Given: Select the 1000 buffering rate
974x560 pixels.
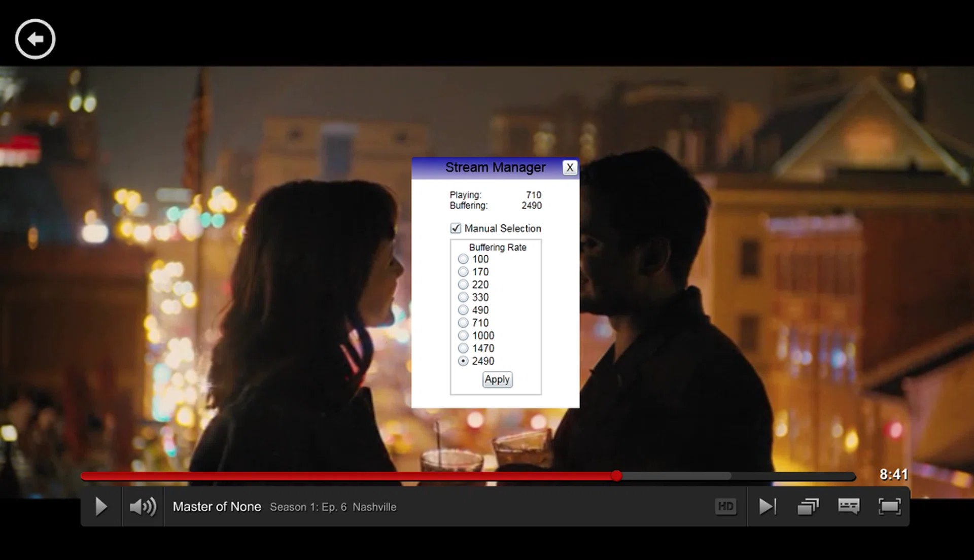Looking at the screenshot, I should (463, 336).
